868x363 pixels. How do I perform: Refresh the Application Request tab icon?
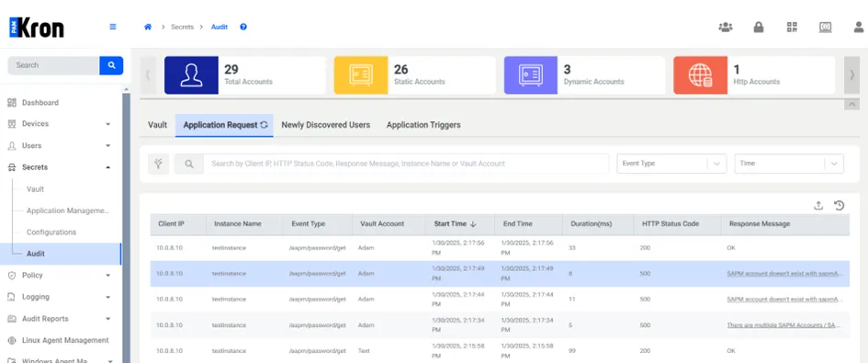264,125
